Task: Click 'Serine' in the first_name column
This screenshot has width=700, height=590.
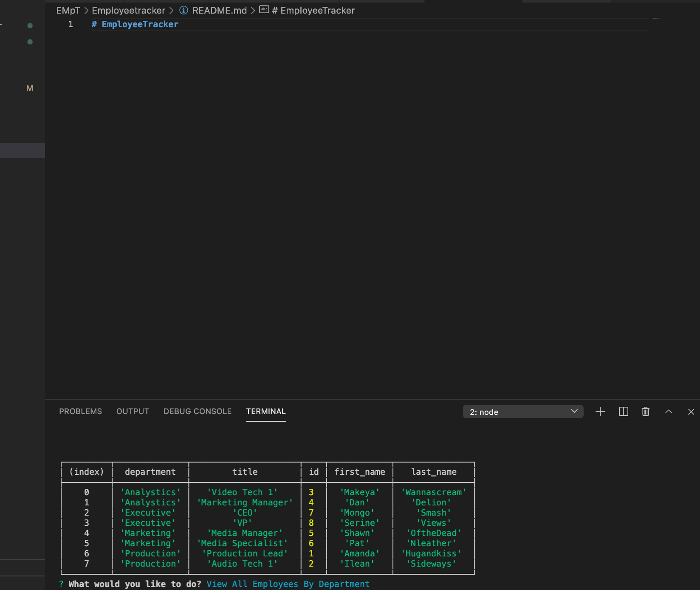Action: 360,523
